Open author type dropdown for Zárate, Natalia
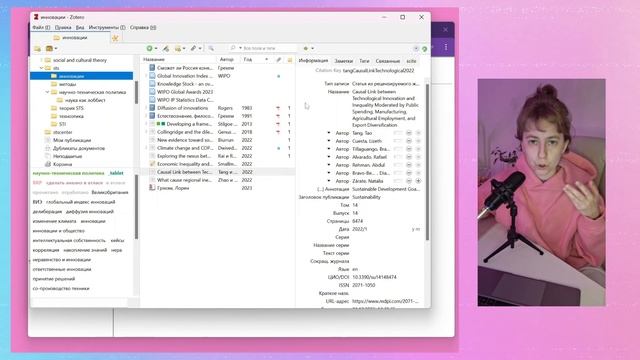Screen dimensions: 640x360 tap(329, 181)
